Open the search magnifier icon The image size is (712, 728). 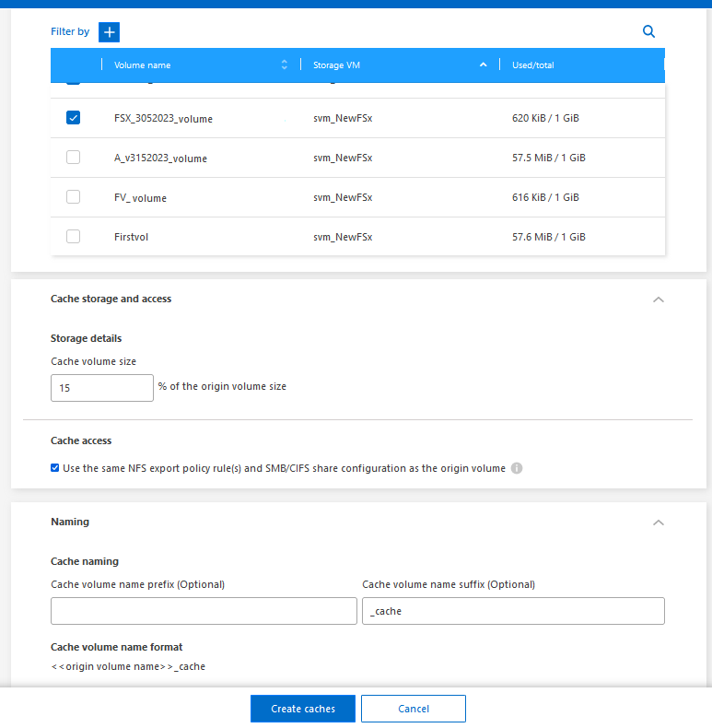[648, 32]
